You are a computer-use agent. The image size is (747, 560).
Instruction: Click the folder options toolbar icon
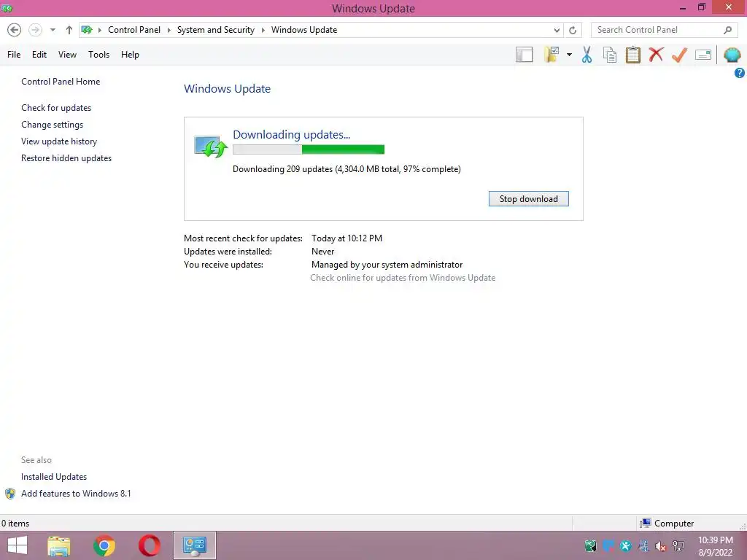pos(552,55)
